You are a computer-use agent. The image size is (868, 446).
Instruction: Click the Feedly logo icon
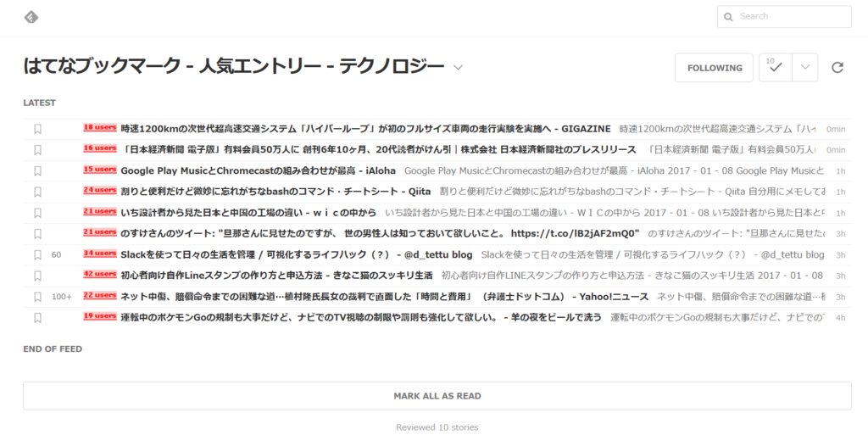point(31,17)
